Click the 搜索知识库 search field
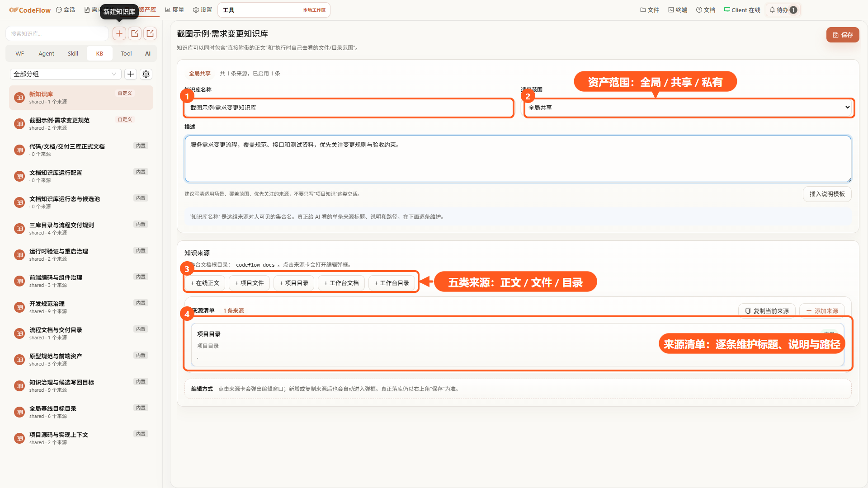This screenshot has height=488, width=868. click(x=57, y=33)
